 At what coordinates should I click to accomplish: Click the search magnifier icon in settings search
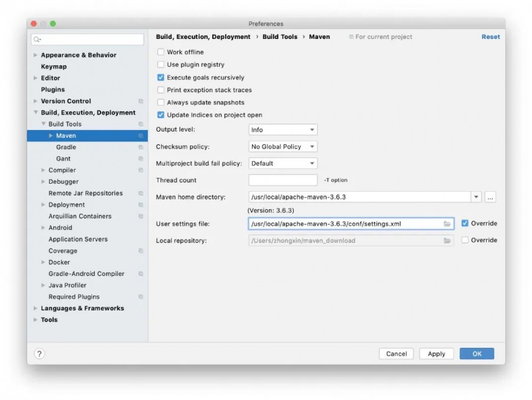point(37,39)
